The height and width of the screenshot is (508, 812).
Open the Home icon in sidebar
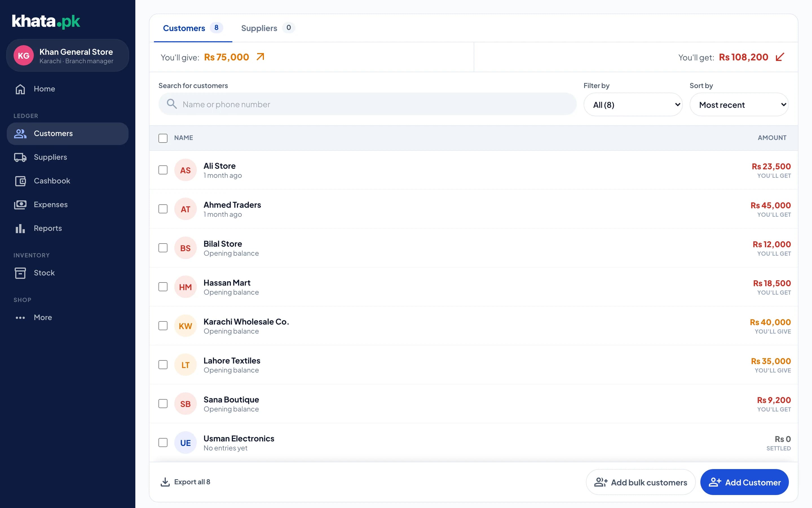point(20,89)
